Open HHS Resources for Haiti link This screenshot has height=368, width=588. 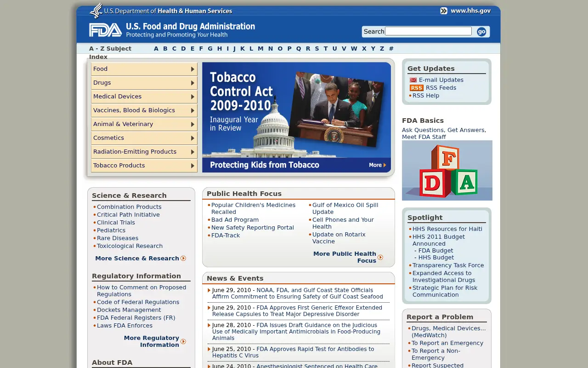[x=447, y=229]
